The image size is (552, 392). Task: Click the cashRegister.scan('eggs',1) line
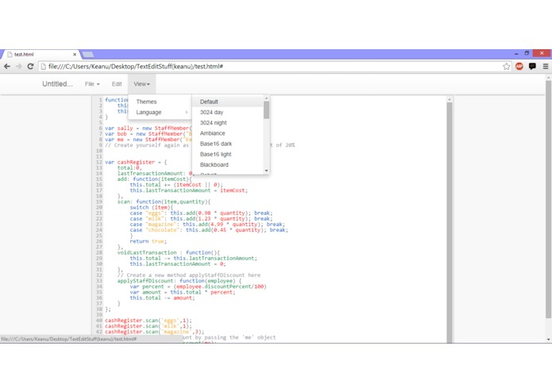tap(149, 321)
